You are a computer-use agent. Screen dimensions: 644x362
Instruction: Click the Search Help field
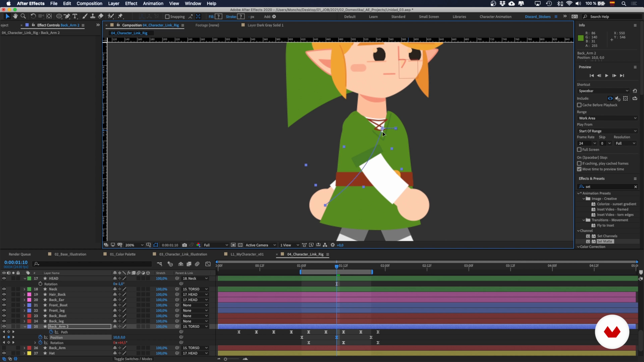tap(612, 17)
